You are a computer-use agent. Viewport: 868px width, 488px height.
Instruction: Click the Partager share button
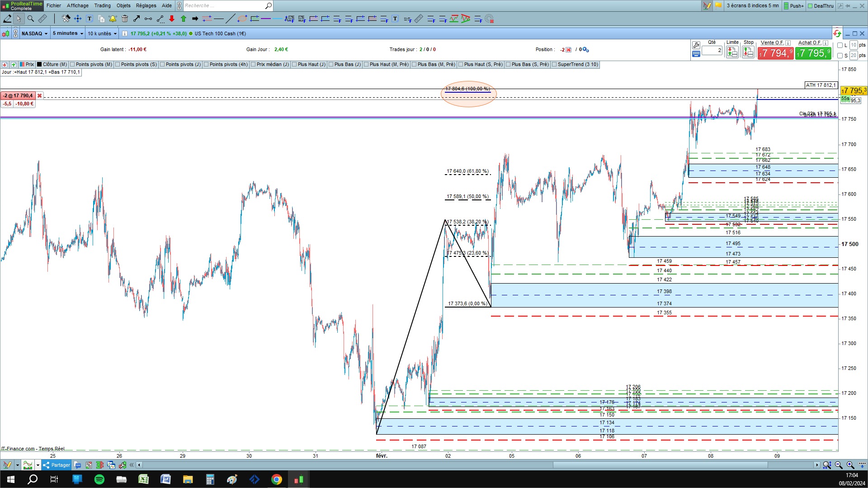[x=57, y=465]
